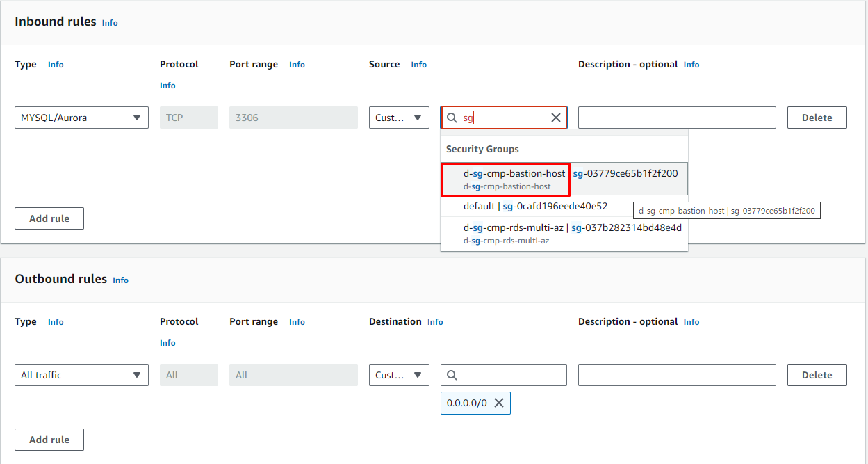868x464 pixels.
Task: Add rule under Inbound rules
Action: coord(49,218)
